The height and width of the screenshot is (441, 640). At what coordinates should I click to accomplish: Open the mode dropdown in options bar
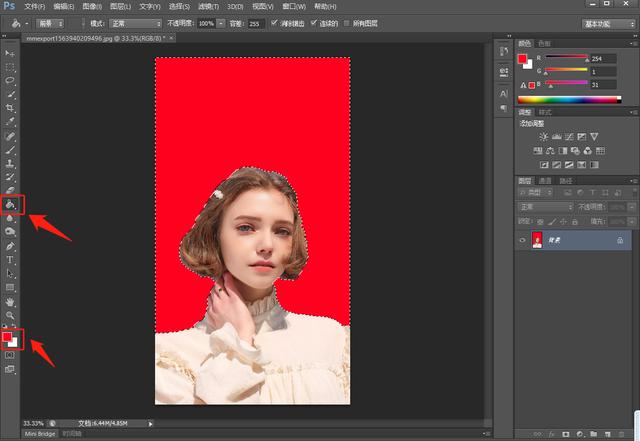click(136, 24)
